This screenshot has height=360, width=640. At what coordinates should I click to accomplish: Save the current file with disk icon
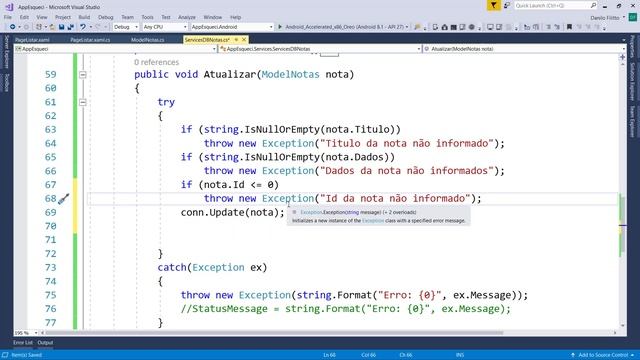pyautogui.click(x=61, y=27)
